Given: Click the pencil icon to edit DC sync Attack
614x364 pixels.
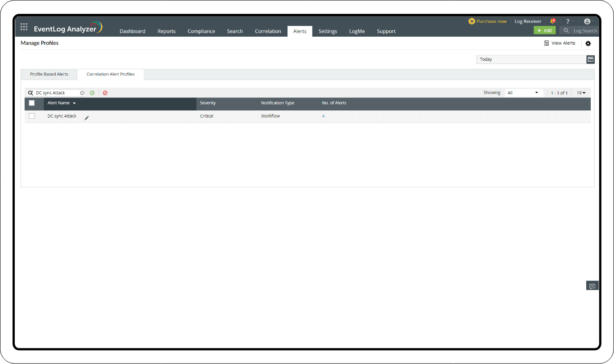Looking at the screenshot, I should coord(86,117).
